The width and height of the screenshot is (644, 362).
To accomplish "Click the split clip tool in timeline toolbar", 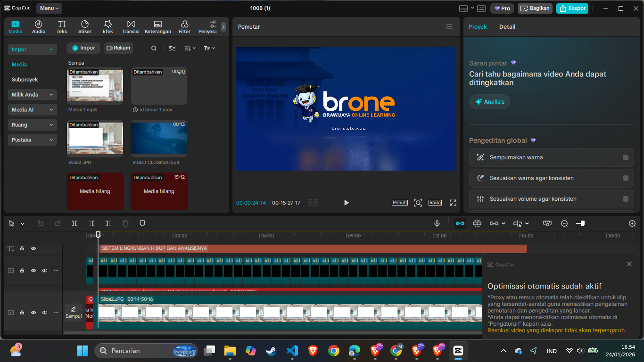I will pos(74,223).
